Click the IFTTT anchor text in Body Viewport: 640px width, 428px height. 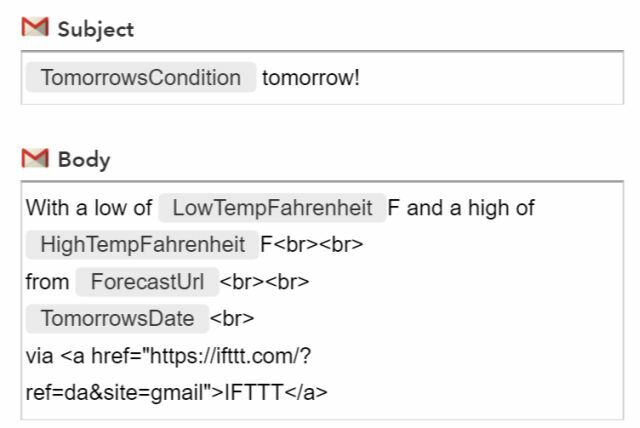tap(254, 393)
